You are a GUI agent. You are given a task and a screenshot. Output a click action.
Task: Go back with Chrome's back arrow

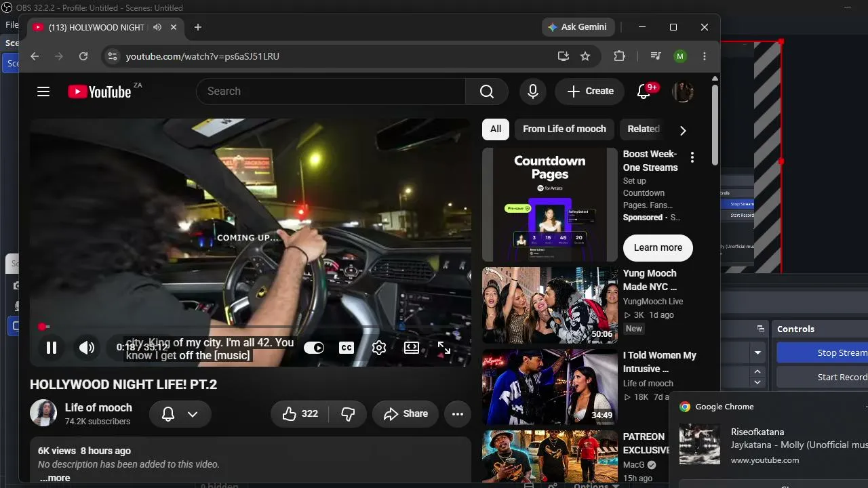pos(35,56)
